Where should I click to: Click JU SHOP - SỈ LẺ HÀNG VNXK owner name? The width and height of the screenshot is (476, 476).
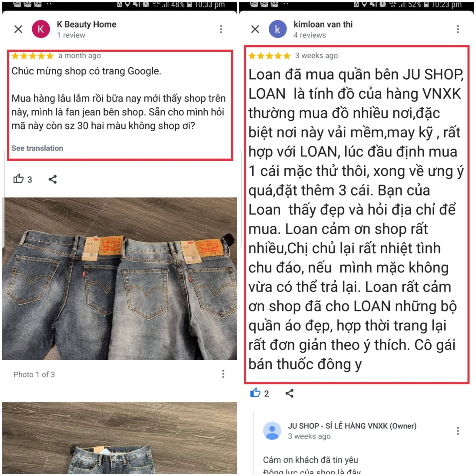[352, 426]
